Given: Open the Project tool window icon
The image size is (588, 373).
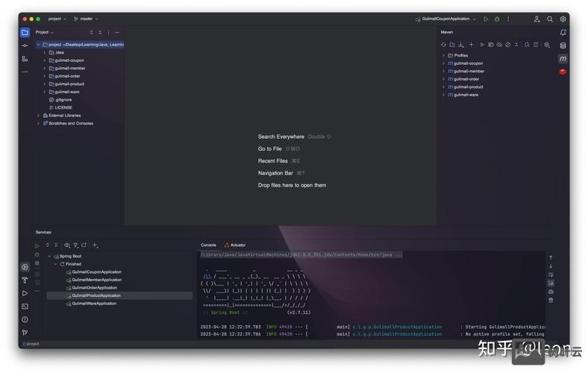Looking at the screenshot, I should tap(25, 33).
